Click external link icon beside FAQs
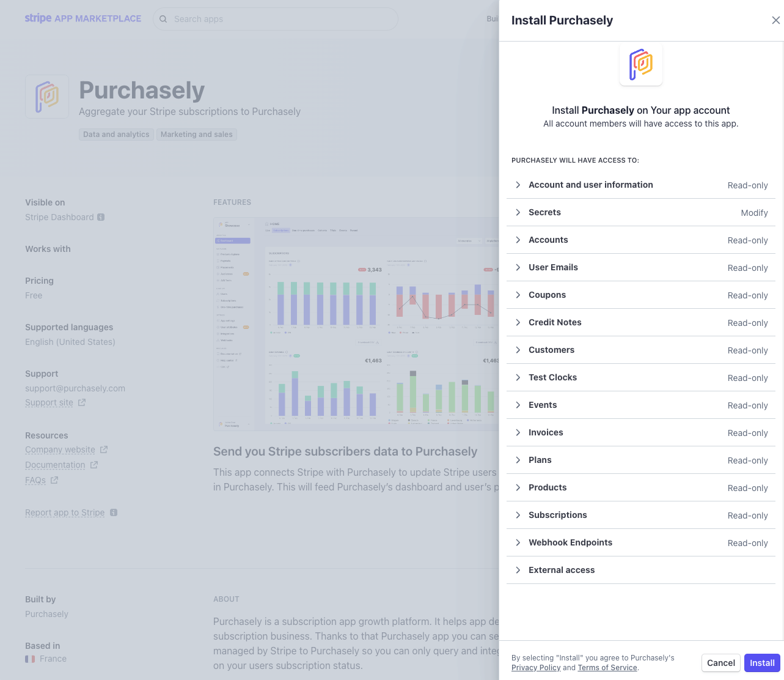The width and height of the screenshot is (784, 680). click(x=54, y=480)
